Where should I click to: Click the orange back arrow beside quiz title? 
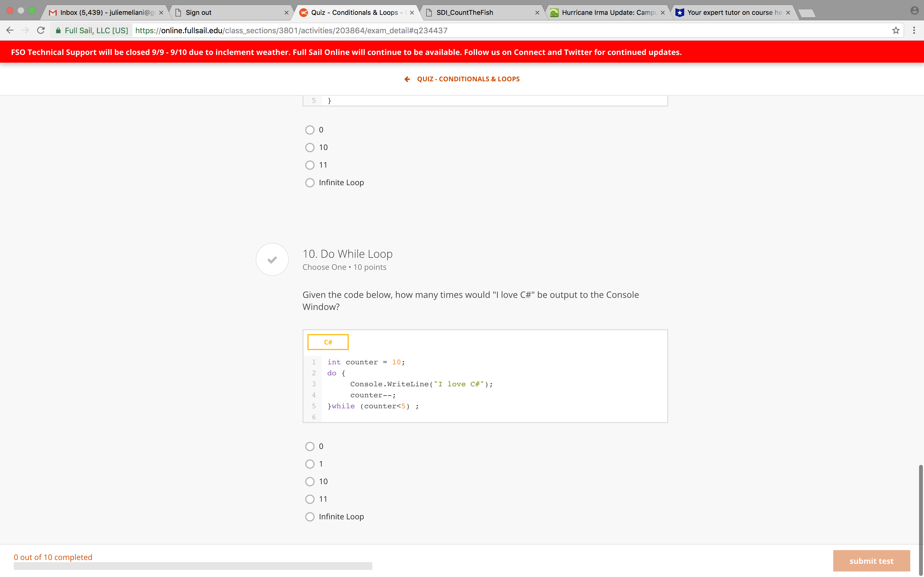click(407, 79)
